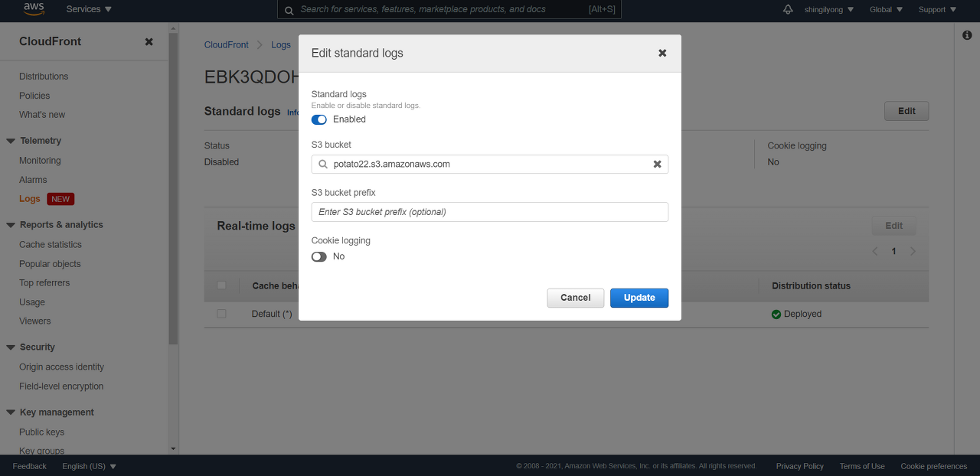
Task: Open the English (US) language selector
Action: coord(89,466)
